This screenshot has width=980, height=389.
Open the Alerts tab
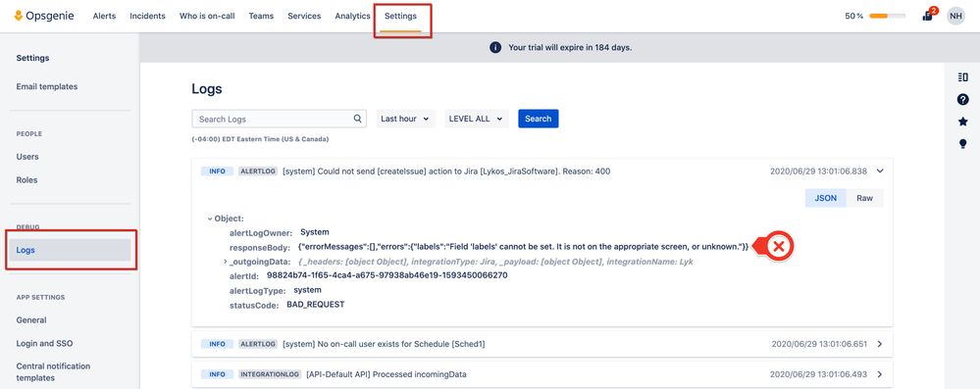pos(104,17)
